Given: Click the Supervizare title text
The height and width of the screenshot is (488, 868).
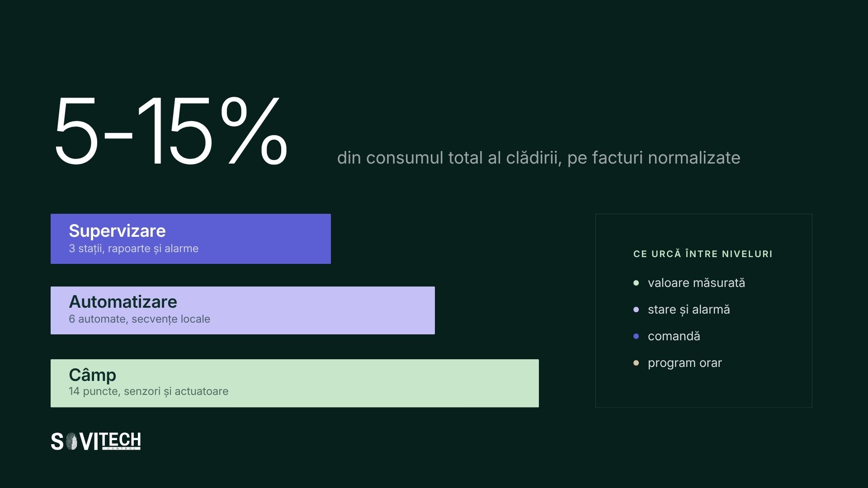Looking at the screenshot, I should (117, 231).
